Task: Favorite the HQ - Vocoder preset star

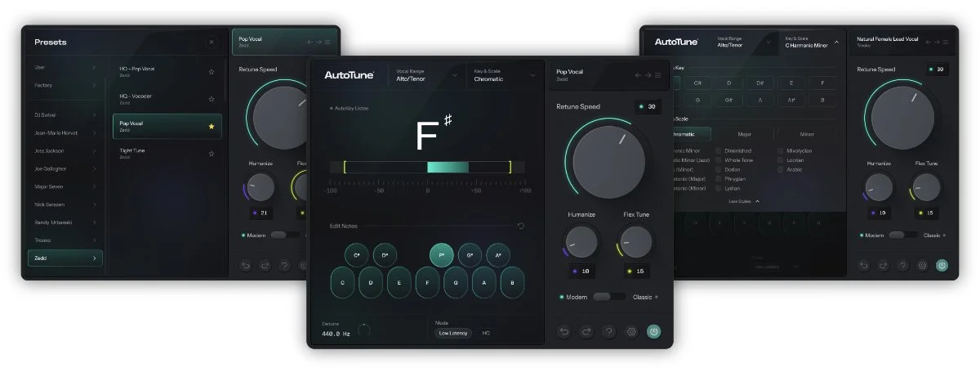Action: coord(212,99)
